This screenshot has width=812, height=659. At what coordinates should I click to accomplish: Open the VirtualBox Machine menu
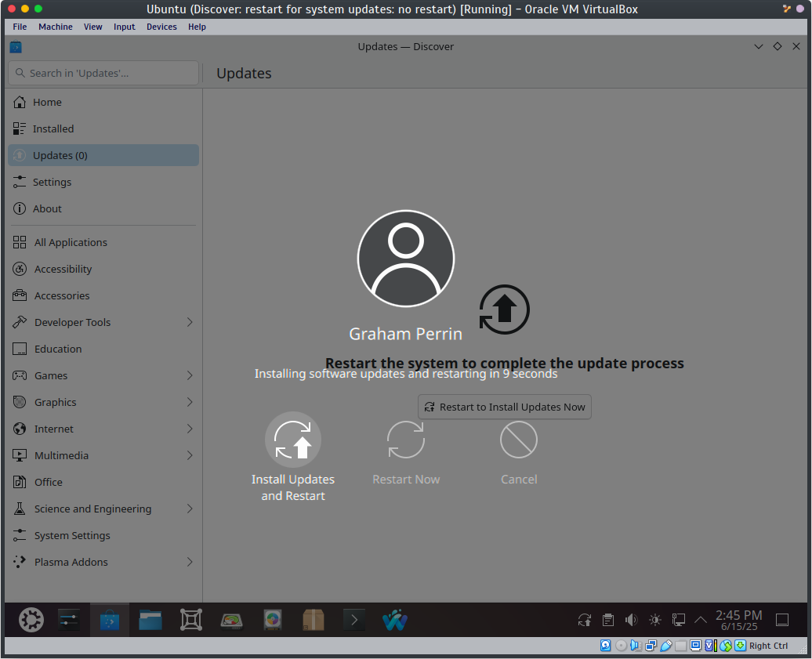pos(56,27)
